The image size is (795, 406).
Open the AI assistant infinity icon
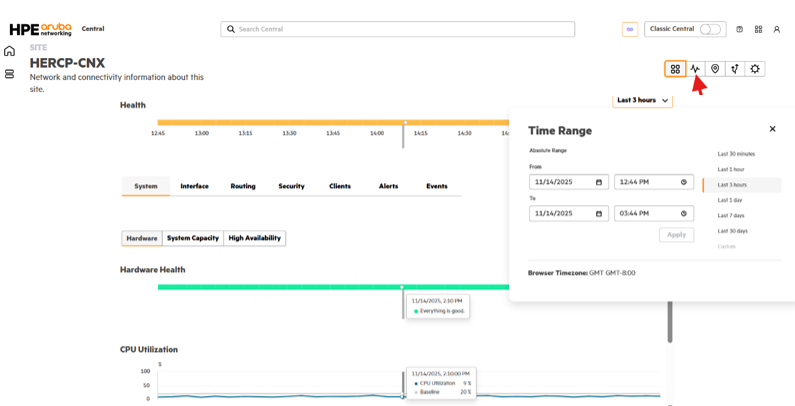(630, 29)
